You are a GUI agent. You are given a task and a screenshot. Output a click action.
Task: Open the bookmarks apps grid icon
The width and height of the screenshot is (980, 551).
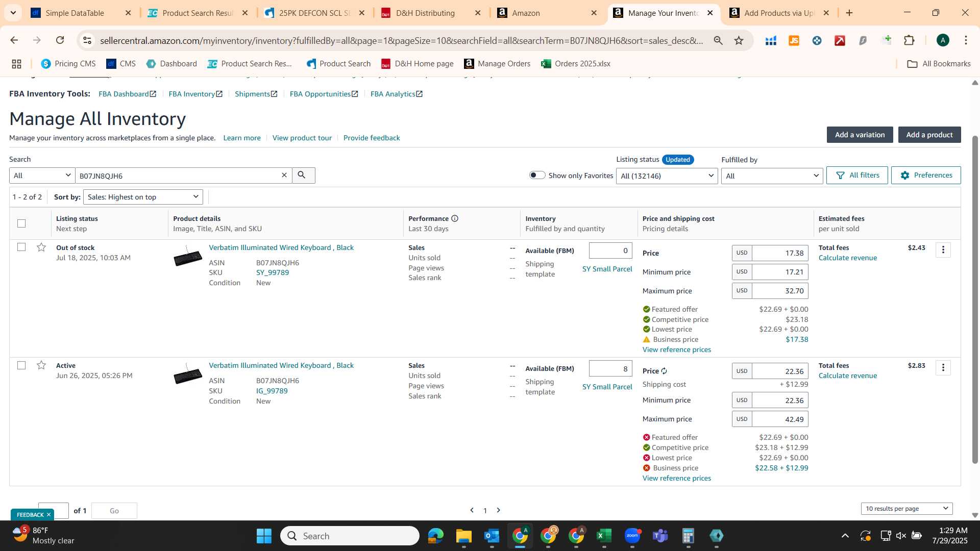click(x=16, y=64)
